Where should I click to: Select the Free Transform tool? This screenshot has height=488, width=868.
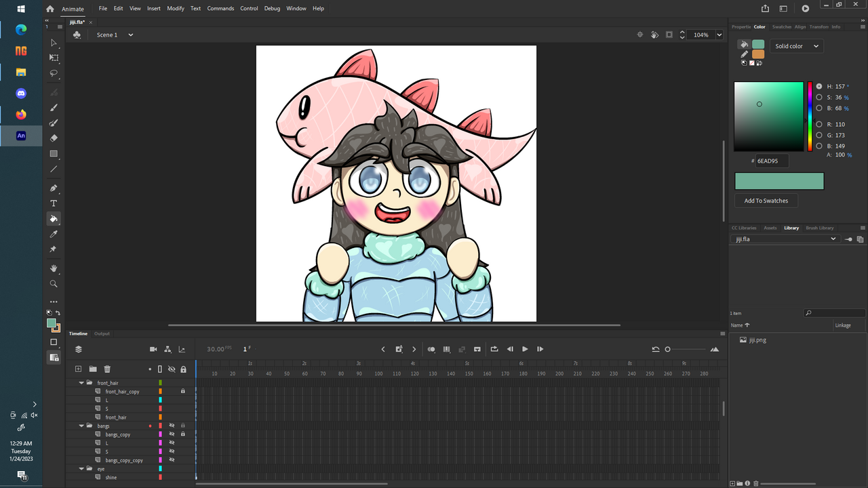[x=54, y=58]
